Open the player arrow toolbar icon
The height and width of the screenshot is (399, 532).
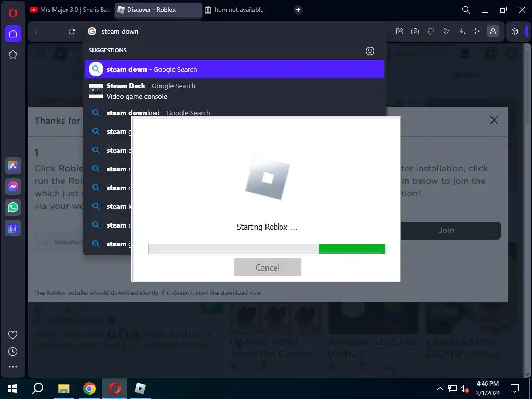(x=446, y=31)
